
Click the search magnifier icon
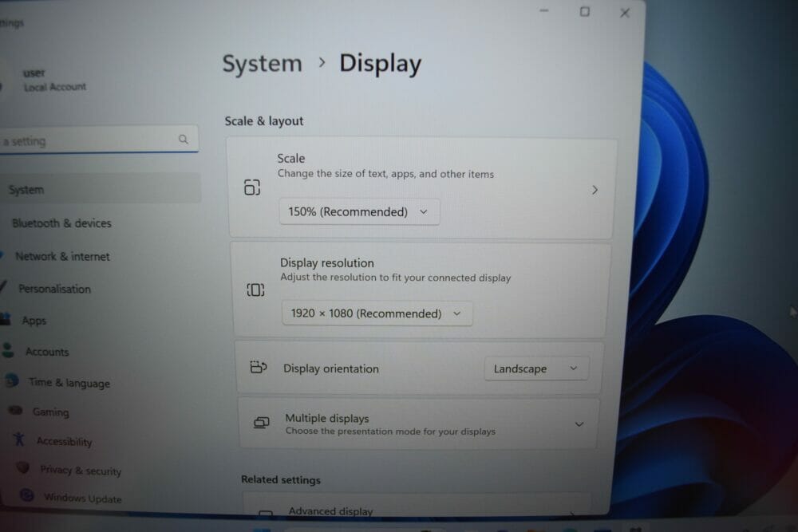(184, 139)
